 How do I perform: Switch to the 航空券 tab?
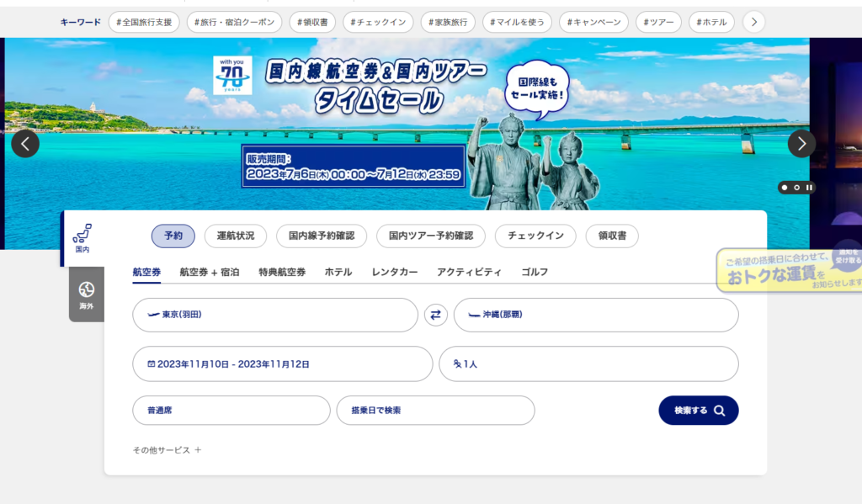tap(146, 272)
